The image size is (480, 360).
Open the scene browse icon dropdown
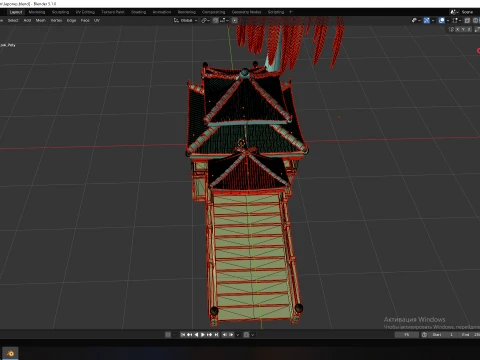454,12
